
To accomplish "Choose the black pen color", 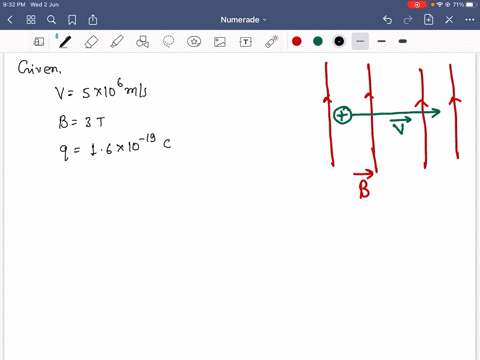I will click(x=339, y=41).
